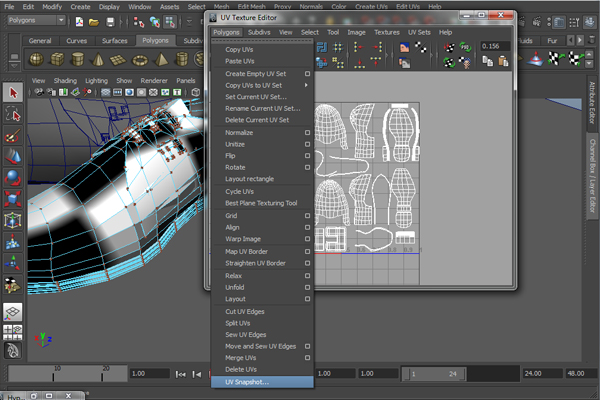The image size is (600, 400).
Task: Click the time range slider bar
Action: click(434, 374)
